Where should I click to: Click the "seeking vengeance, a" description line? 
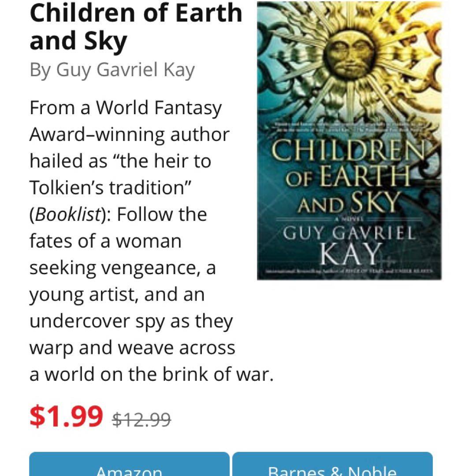coord(123,268)
